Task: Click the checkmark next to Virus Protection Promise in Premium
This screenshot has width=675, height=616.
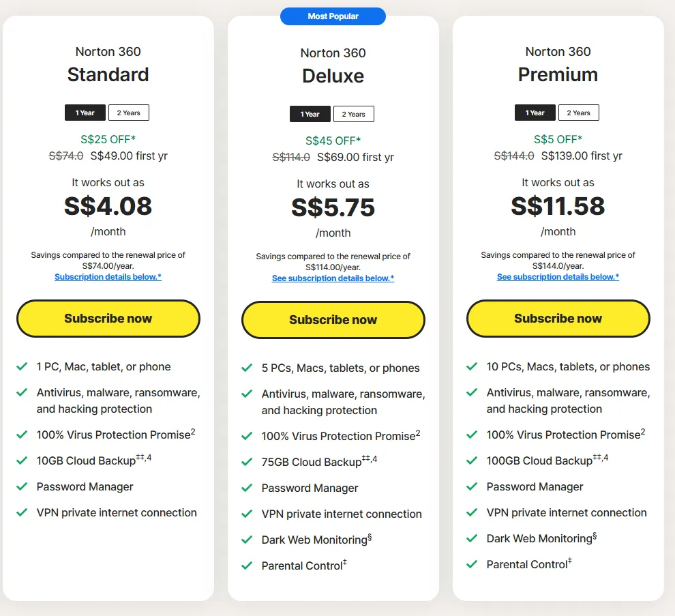Action: coord(471,435)
